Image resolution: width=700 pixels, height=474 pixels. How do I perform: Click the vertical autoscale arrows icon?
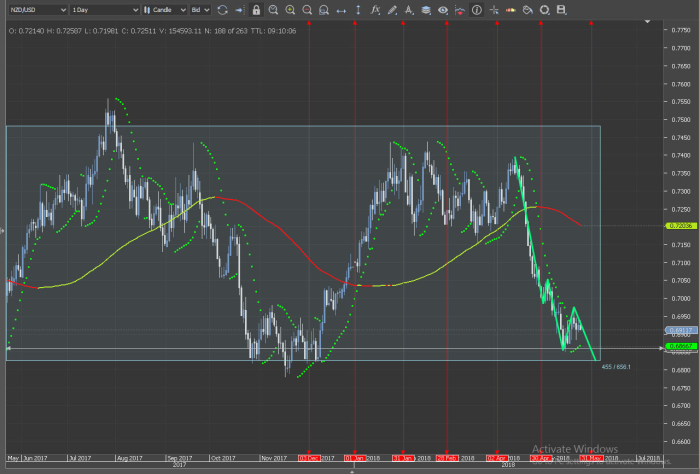click(x=358, y=10)
